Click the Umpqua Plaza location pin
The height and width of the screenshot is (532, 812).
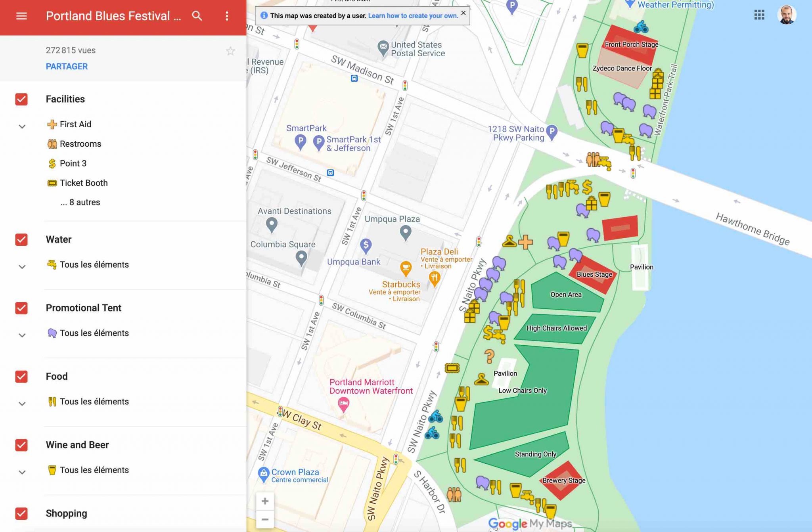[x=405, y=233]
